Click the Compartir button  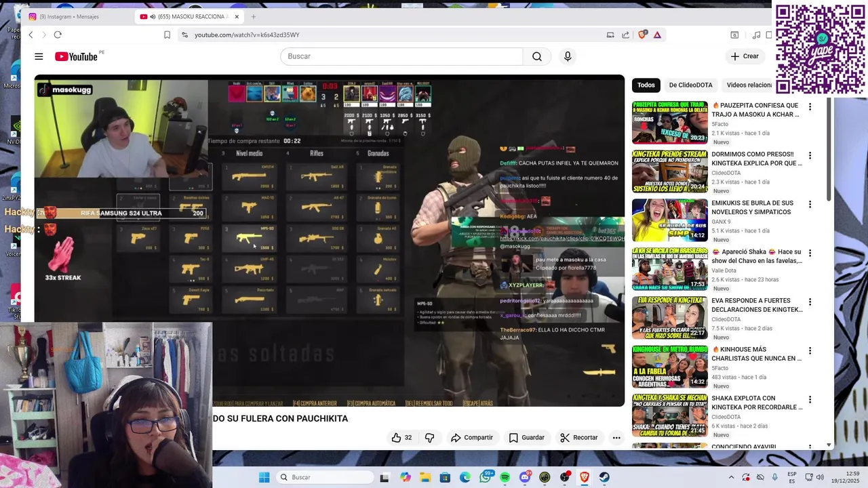click(472, 438)
